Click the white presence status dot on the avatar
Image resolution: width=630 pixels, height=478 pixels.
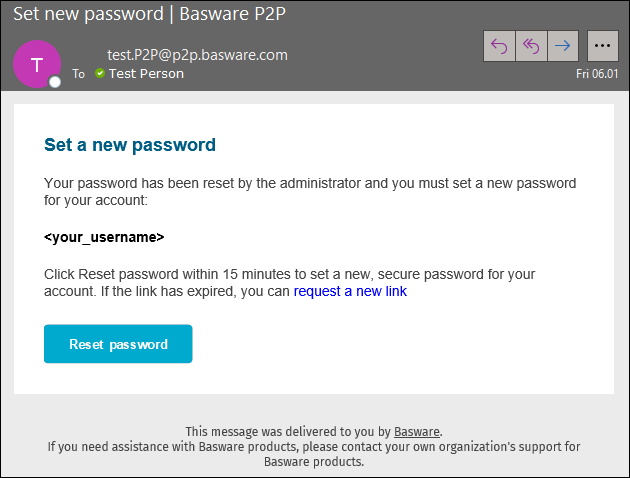(x=55, y=82)
